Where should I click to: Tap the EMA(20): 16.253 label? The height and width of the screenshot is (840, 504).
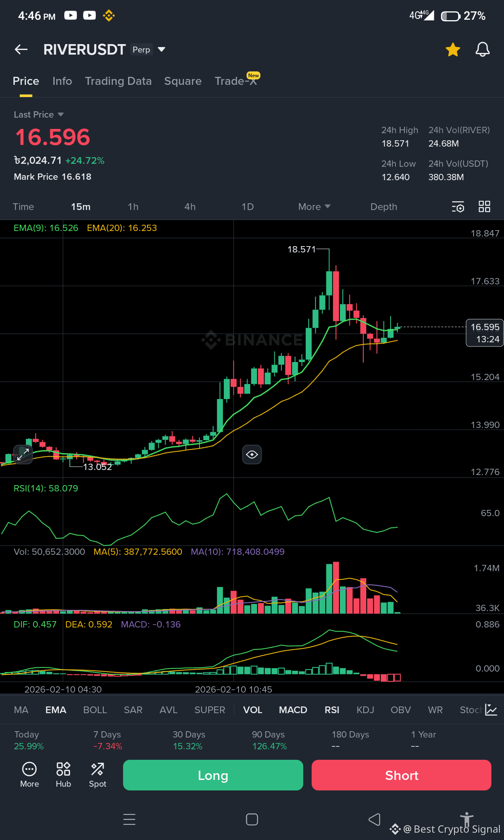[122, 228]
